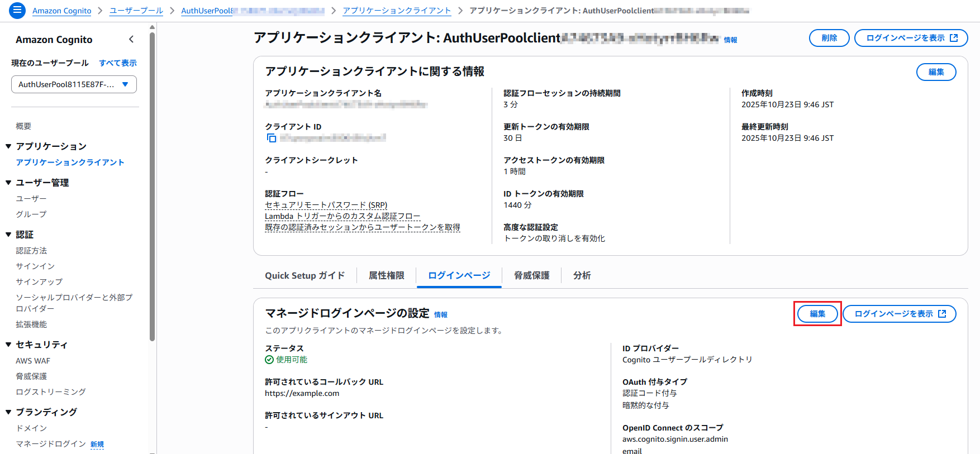980x454 pixels.
Task: Switch to 属性権限 tab
Action: 387,275
